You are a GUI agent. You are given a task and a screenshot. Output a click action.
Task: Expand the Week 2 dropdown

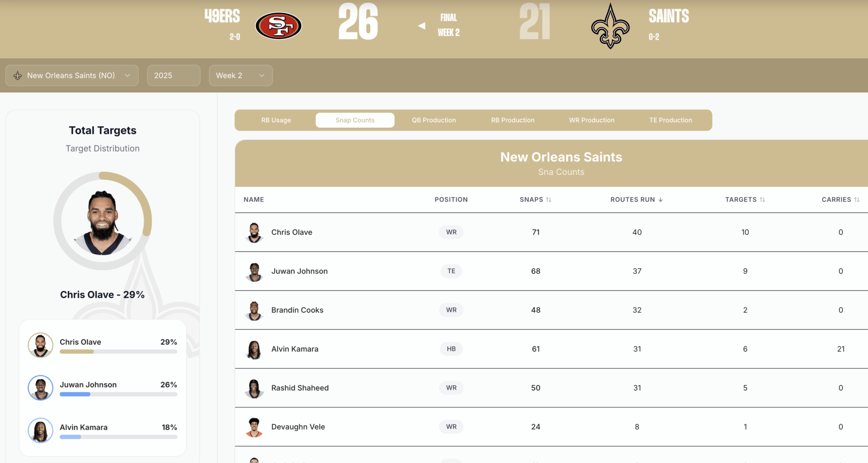(x=240, y=75)
